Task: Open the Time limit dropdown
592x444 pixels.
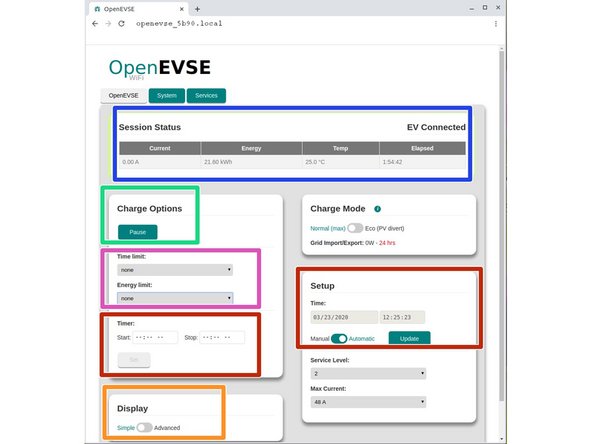Action: (x=175, y=270)
